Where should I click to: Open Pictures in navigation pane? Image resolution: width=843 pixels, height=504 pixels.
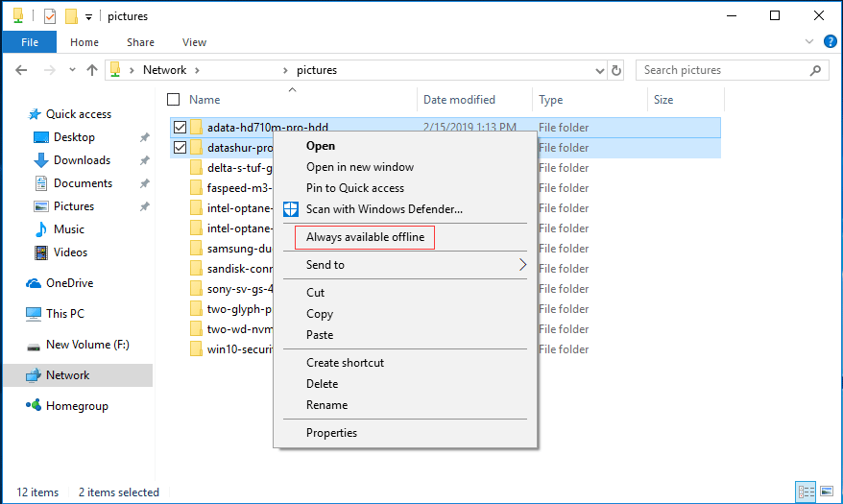click(x=74, y=206)
